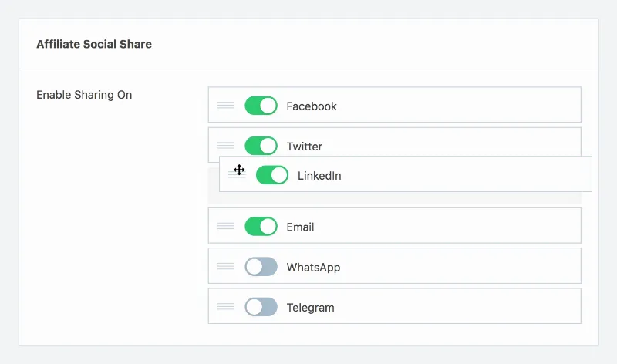This screenshot has height=364, width=617.
Task: Enable the WhatsApp sharing toggle
Action: (261, 267)
